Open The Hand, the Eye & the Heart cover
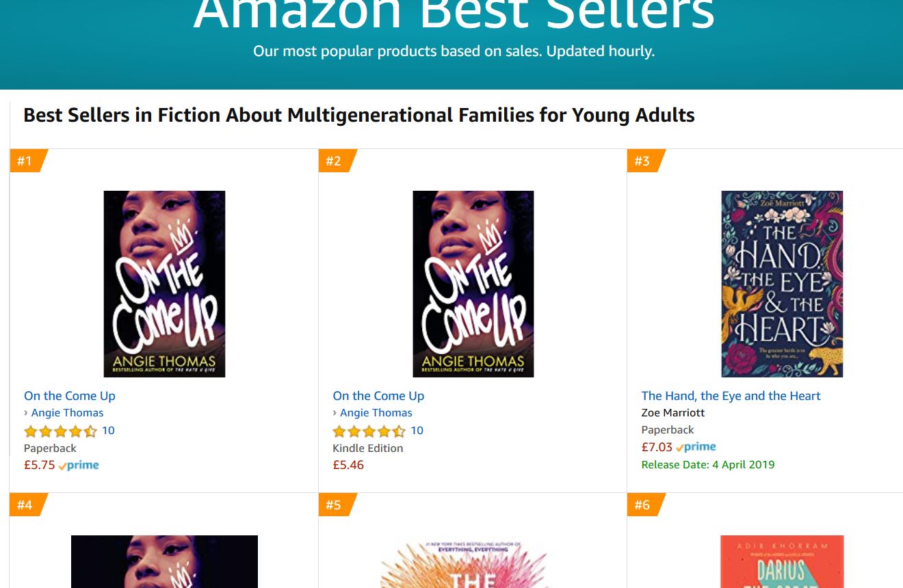 coord(782,284)
